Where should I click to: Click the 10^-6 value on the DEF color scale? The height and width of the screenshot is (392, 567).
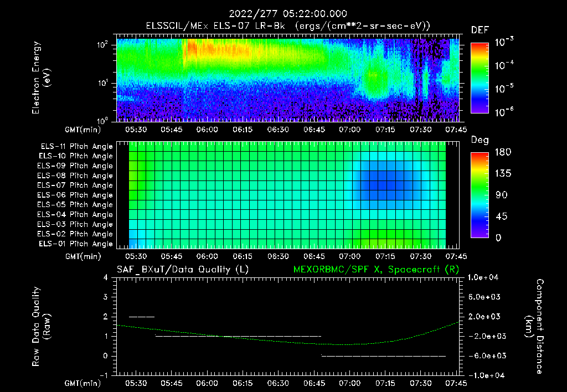tap(504, 112)
